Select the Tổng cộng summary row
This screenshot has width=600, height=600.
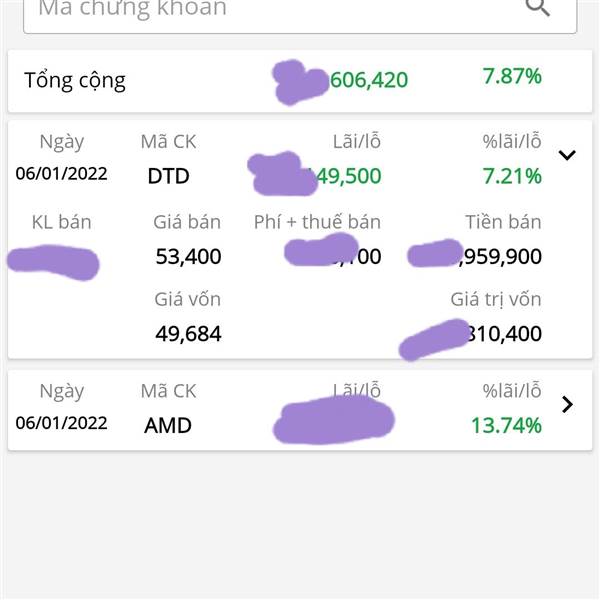click(300, 81)
